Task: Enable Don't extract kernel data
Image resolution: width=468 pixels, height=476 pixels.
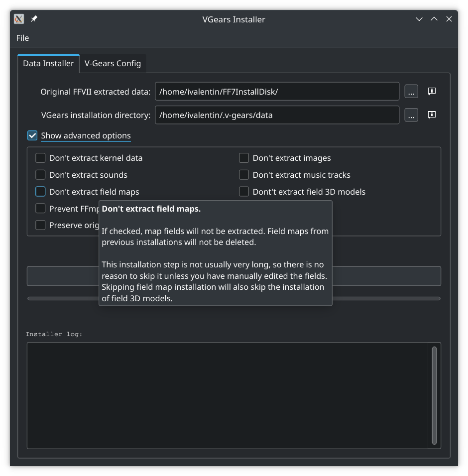Action: (40, 158)
